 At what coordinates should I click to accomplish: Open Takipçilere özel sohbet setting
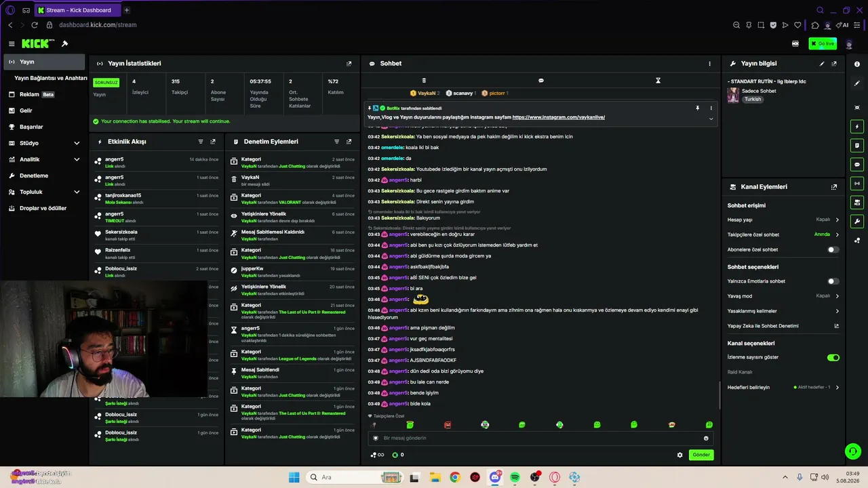pos(783,235)
